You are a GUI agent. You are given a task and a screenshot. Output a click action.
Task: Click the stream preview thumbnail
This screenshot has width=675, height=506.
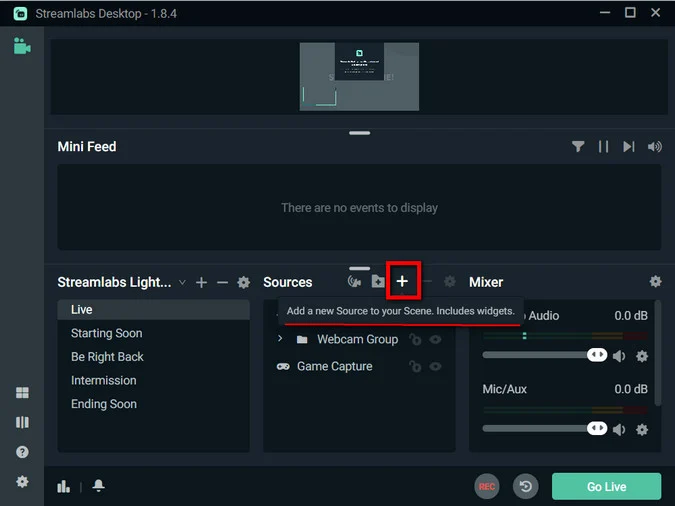click(x=359, y=77)
